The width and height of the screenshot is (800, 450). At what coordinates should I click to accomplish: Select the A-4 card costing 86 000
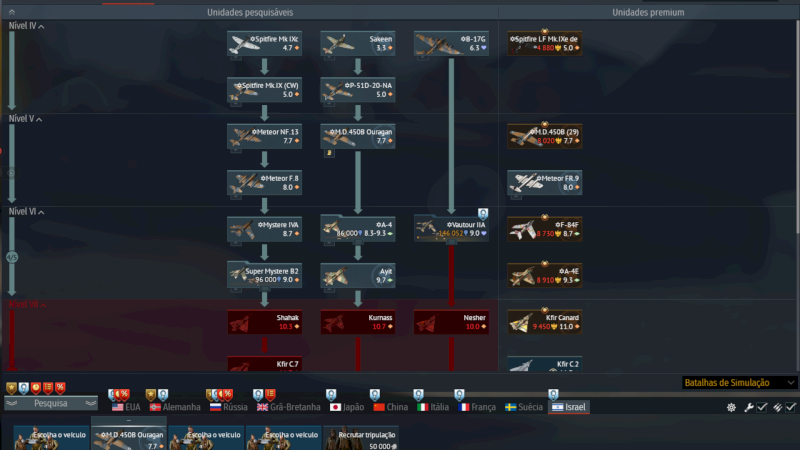click(358, 229)
